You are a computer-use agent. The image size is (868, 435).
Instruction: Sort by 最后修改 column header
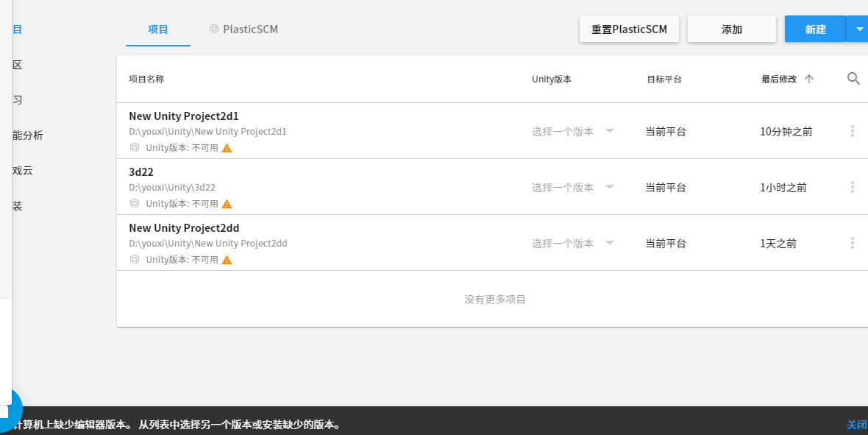point(778,79)
